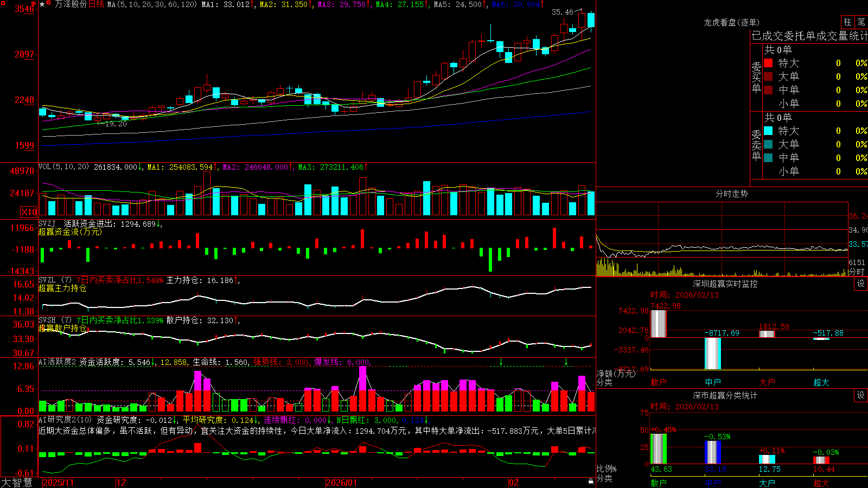The width and height of the screenshot is (868, 488).
Task: Click the 超赢散户持仓 label
Action: pyautogui.click(x=62, y=328)
